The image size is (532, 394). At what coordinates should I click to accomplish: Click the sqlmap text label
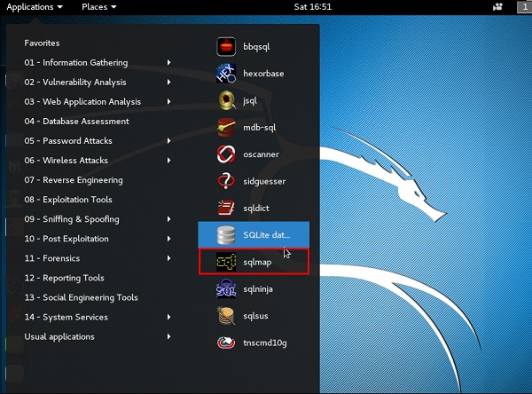pos(257,262)
